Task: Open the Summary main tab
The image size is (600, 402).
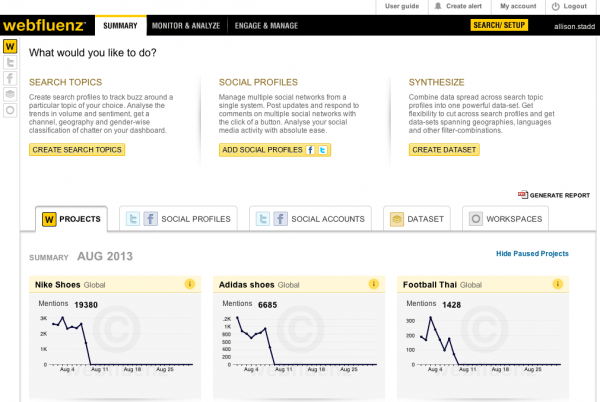Action: [121, 26]
